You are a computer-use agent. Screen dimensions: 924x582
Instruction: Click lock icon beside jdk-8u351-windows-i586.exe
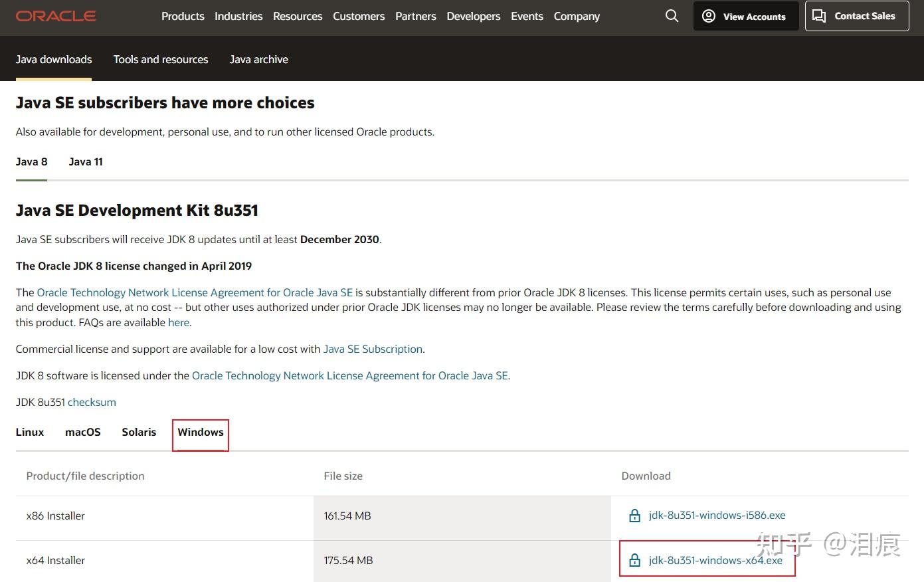634,516
